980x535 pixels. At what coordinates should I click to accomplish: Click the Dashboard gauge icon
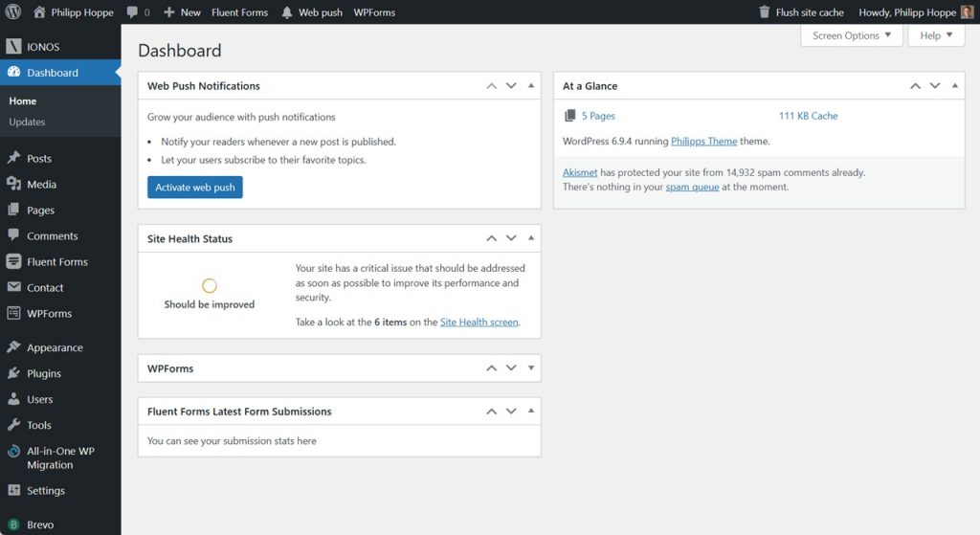coord(13,72)
